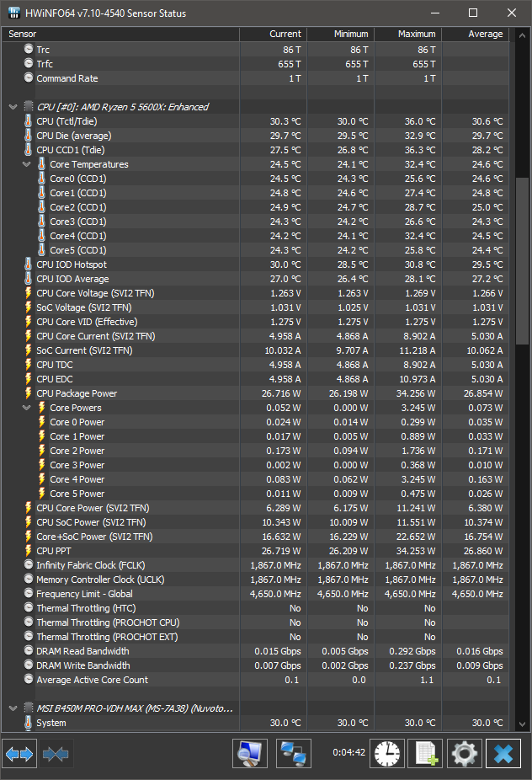Click the Average column header
This screenshot has height=780, width=532.
(x=476, y=34)
